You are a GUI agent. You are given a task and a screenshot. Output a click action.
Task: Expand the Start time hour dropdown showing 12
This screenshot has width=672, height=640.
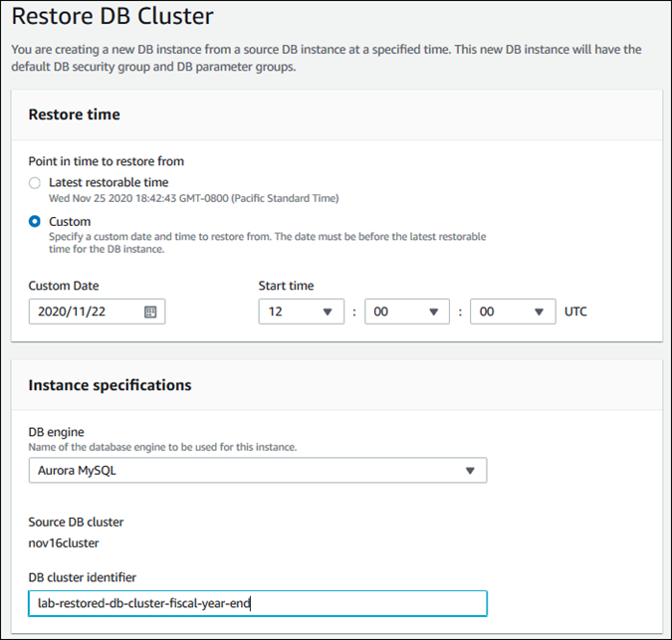pyautogui.click(x=301, y=312)
